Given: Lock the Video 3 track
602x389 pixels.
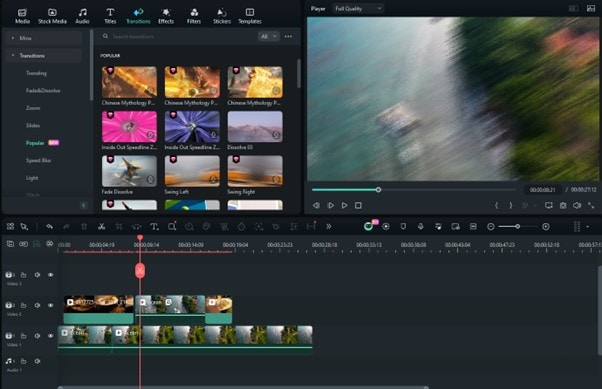Looking at the screenshot, I should point(23,275).
